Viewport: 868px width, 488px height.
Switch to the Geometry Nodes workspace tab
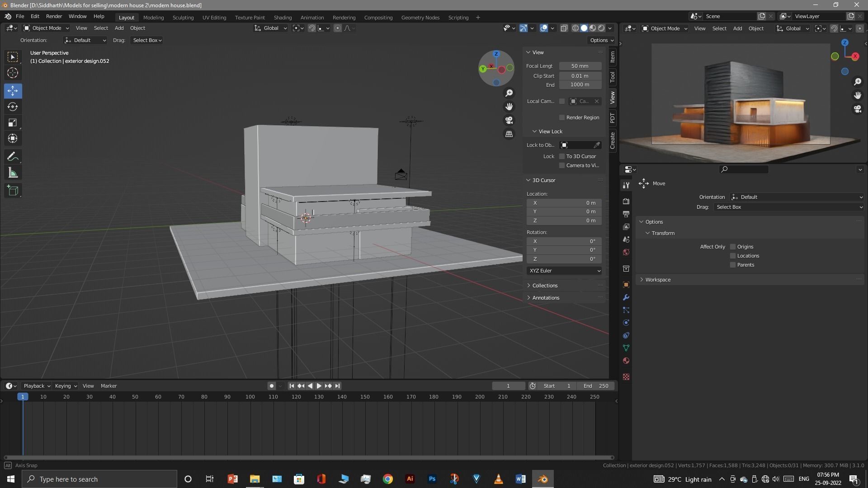tap(420, 18)
